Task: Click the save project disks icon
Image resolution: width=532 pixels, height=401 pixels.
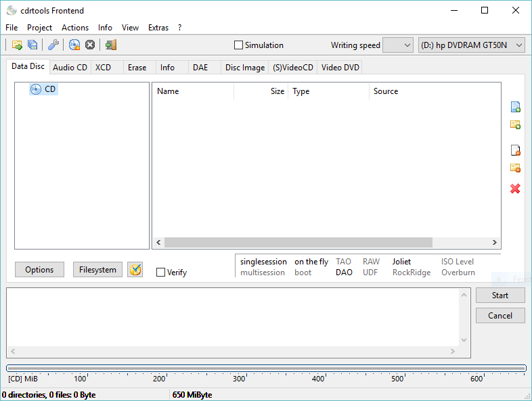Action: coord(32,45)
